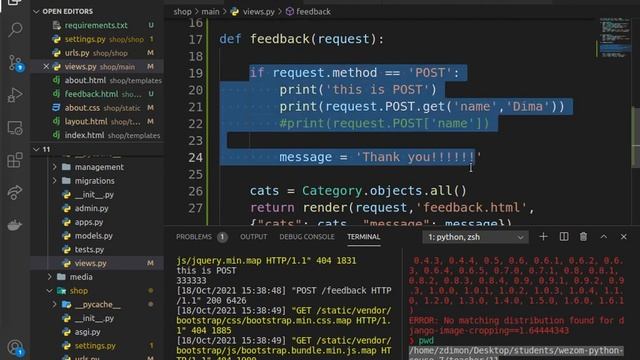Click 'this is POST' in left terminal
The height and width of the screenshot is (360, 640).
[x=206, y=271]
